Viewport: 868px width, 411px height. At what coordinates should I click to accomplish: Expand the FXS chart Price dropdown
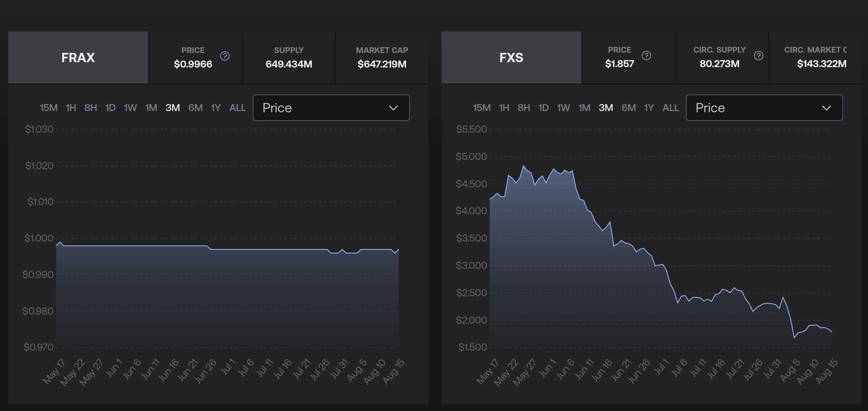pos(764,108)
